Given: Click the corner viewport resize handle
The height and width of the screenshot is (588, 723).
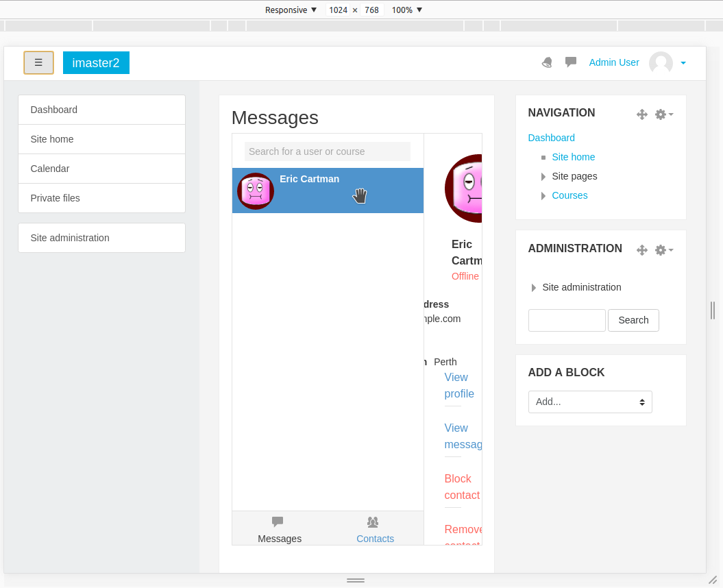Looking at the screenshot, I should (713, 580).
